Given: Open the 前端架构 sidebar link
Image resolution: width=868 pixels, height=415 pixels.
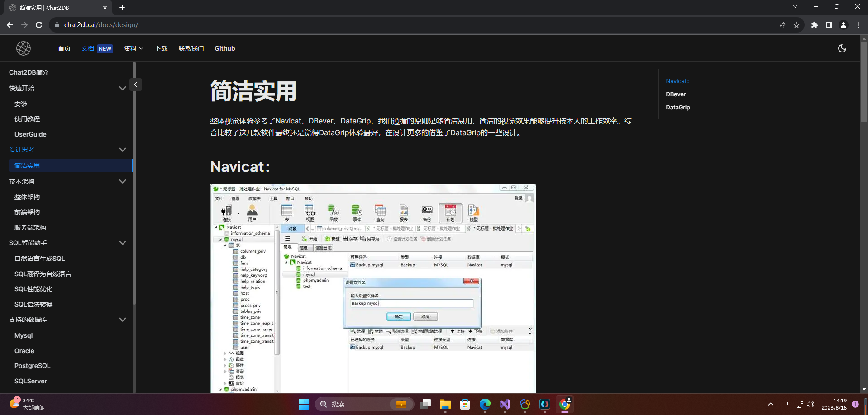Looking at the screenshot, I should click(x=27, y=212).
